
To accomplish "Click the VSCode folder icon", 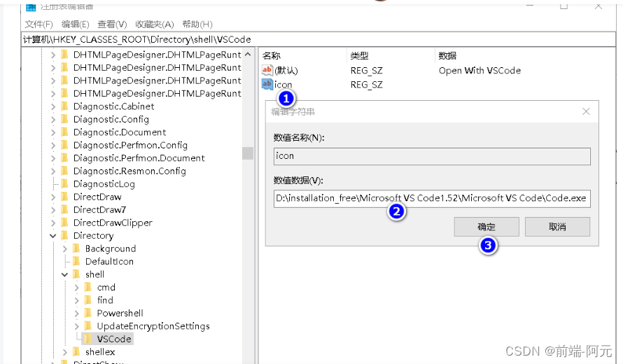I will click(88, 339).
